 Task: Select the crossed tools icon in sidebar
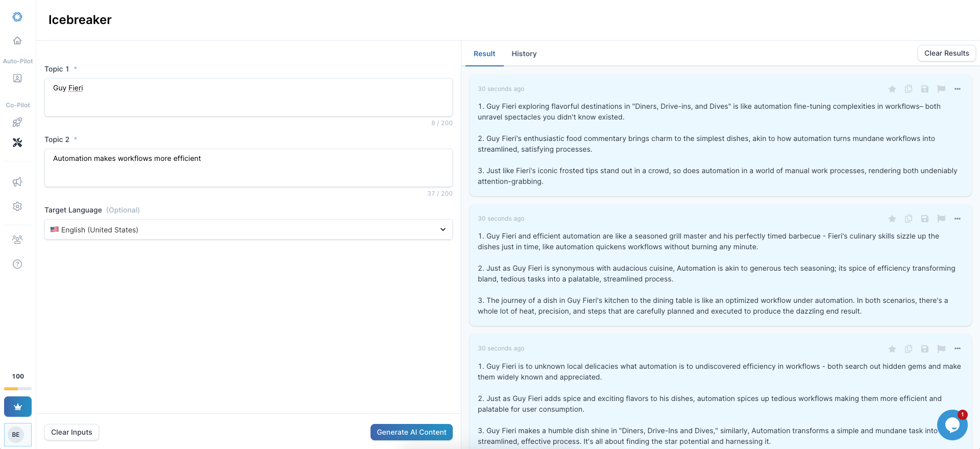pos(17,143)
